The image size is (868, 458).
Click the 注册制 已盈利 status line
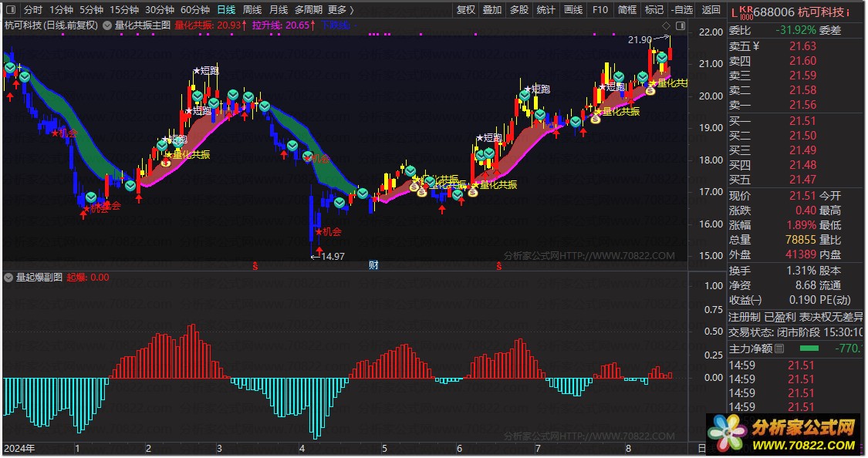(795, 317)
